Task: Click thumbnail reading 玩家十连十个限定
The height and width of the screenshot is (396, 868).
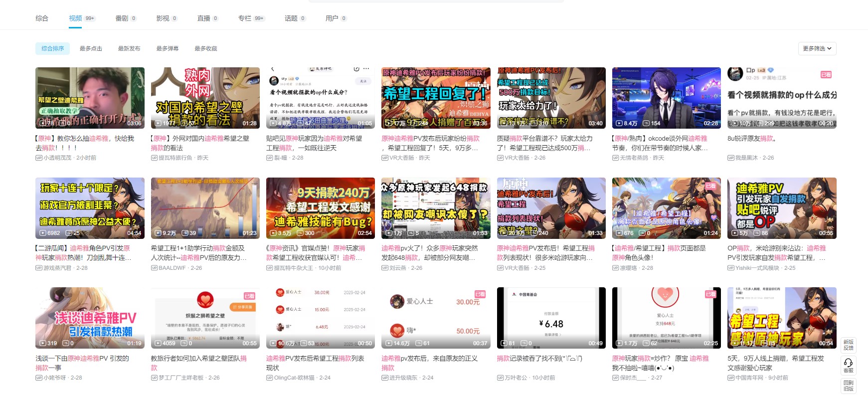Action: pos(90,208)
